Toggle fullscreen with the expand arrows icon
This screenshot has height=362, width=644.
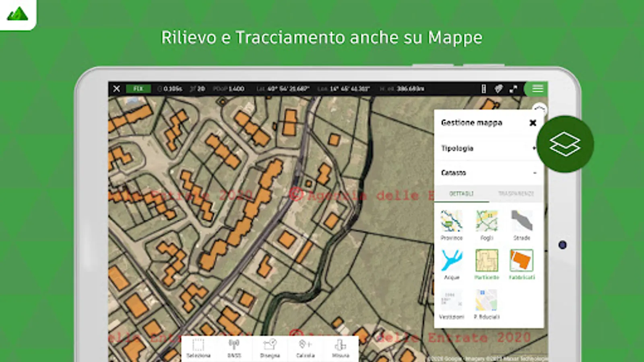[513, 89]
